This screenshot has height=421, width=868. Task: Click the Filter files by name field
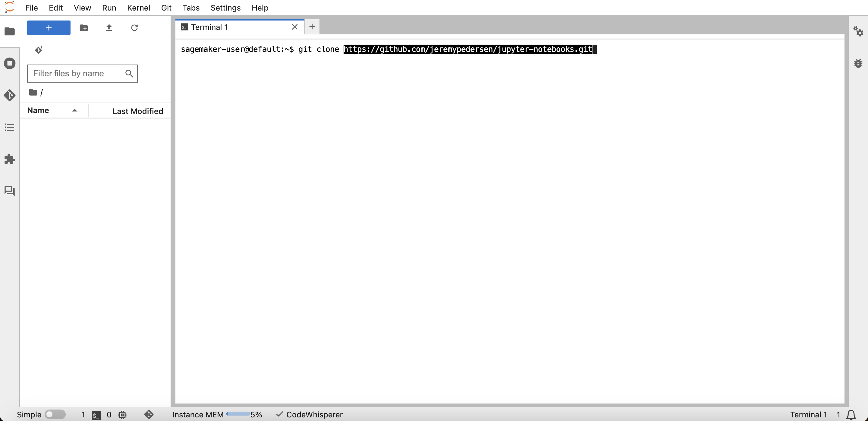click(77, 74)
